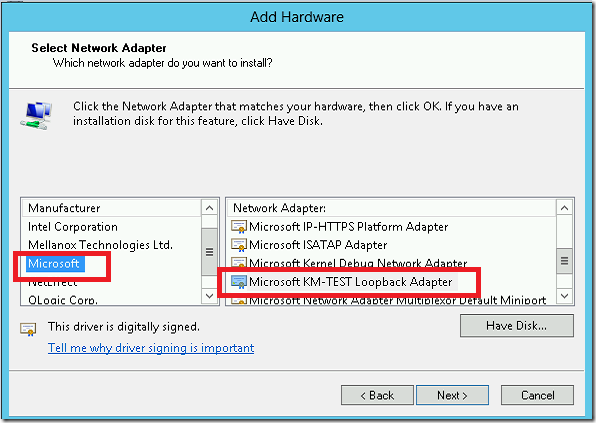Click Manufacturer list scroll down arrow
Viewport: 596px width, 423px height.
pyautogui.click(x=209, y=296)
